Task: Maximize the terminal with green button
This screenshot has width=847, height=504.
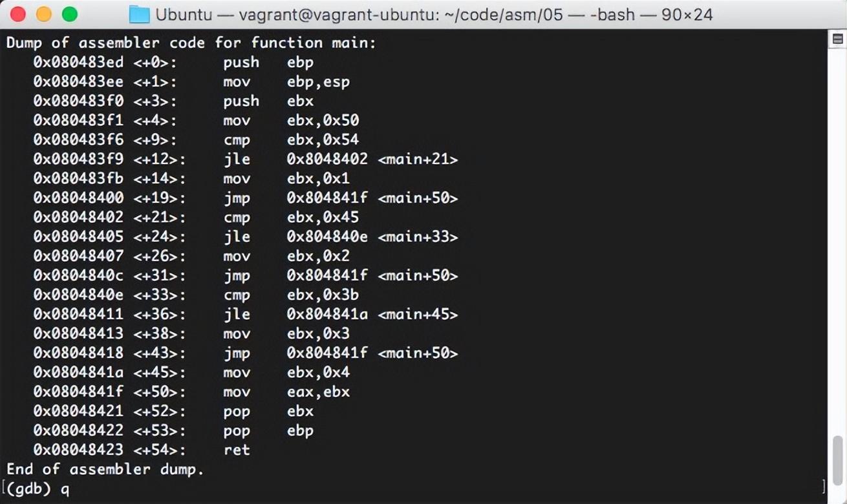Action: [69, 14]
